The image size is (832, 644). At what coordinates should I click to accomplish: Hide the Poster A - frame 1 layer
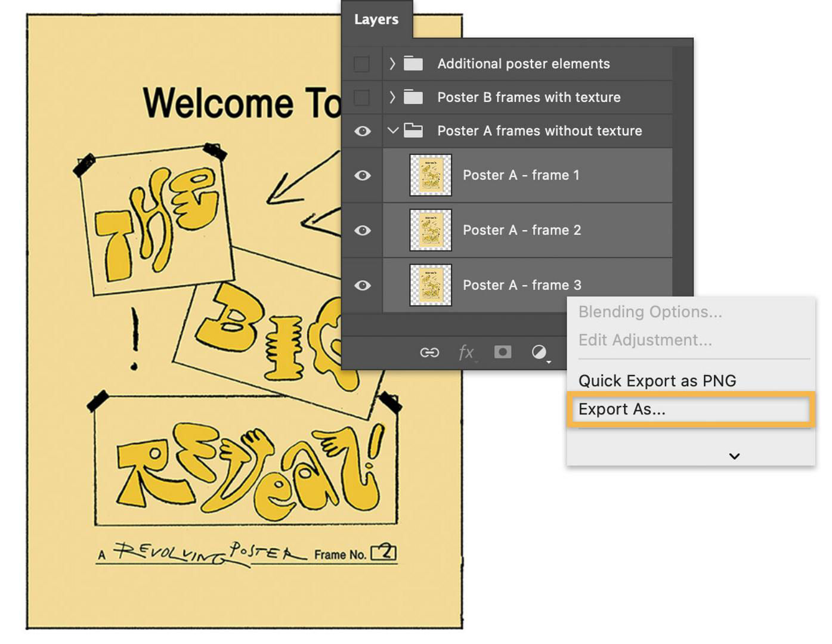[362, 175]
